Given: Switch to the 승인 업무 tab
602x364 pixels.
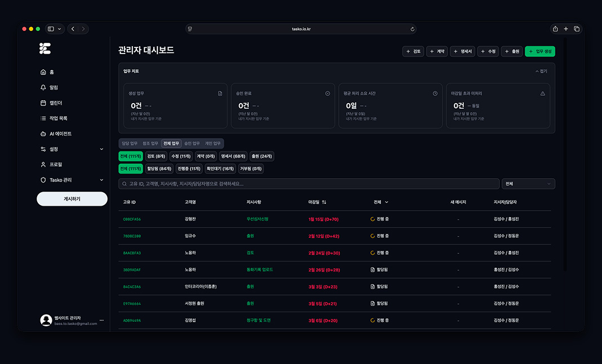Looking at the screenshot, I should pos(192,143).
